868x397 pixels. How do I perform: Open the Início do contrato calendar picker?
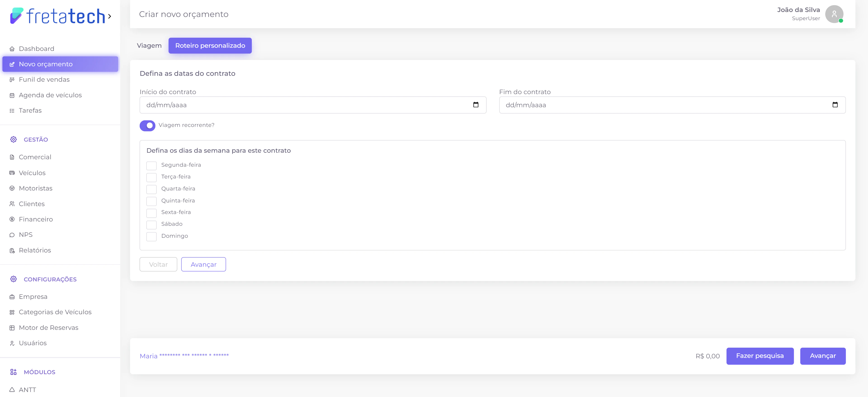point(475,105)
